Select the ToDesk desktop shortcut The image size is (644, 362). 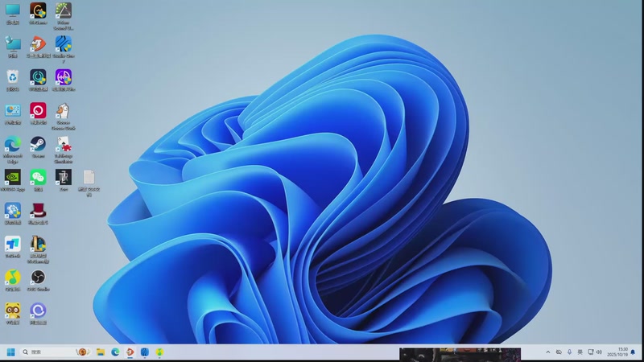tap(13, 245)
